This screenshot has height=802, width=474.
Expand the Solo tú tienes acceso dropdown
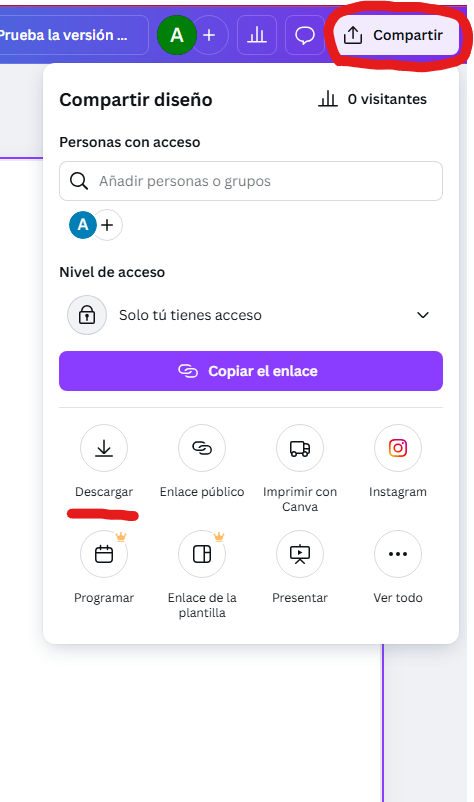pos(251,315)
